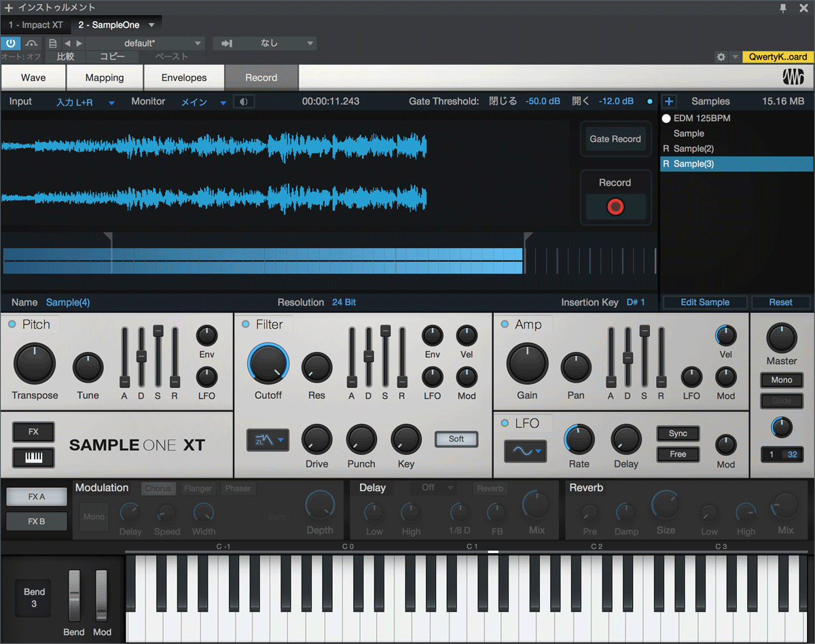Click the D# 1 insertion key value

[636, 302]
